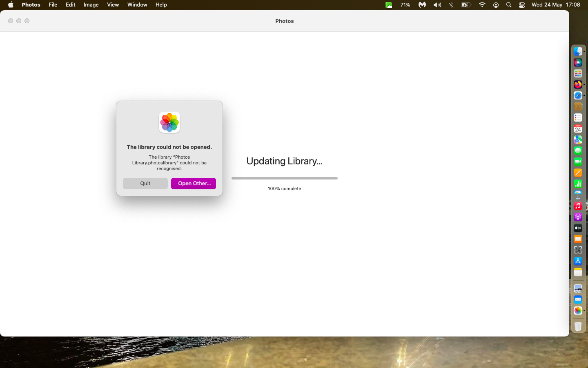The height and width of the screenshot is (368, 588).
Task: Click the Bluetooth status icon
Action: tap(451, 5)
